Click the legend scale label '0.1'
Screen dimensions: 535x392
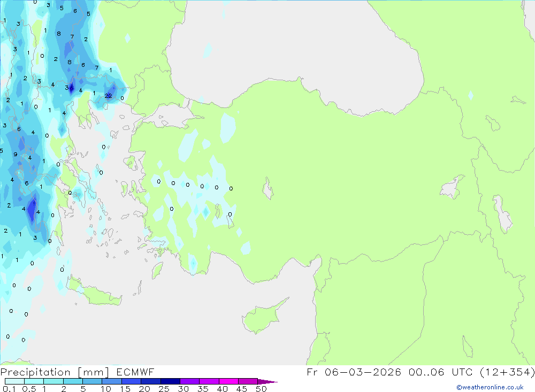(9, 389)
